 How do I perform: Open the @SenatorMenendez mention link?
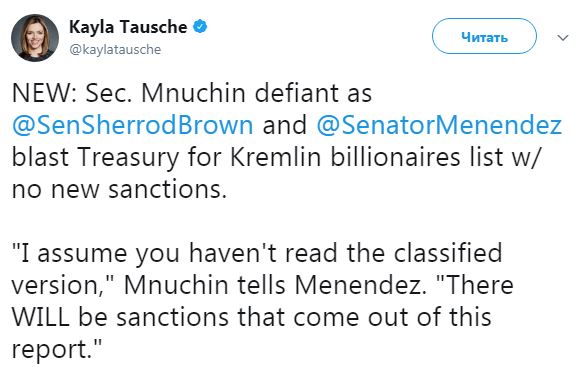click(x=439, y=125)
